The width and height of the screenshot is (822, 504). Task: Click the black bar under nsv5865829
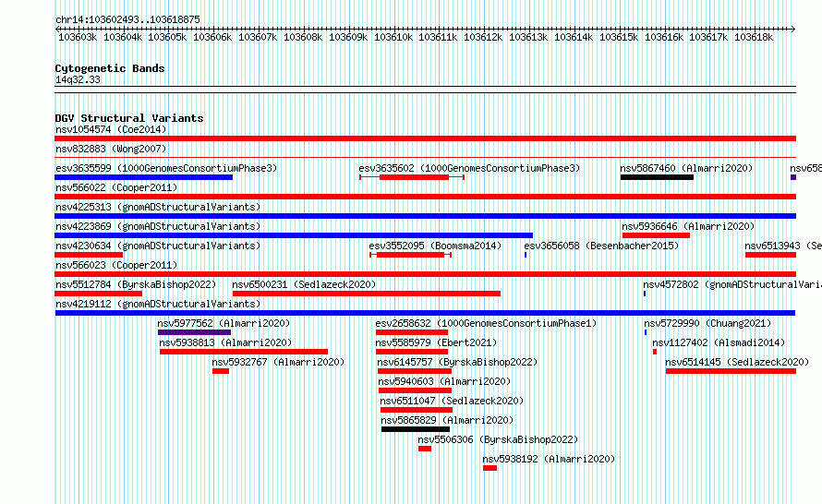tap(416, 429)
